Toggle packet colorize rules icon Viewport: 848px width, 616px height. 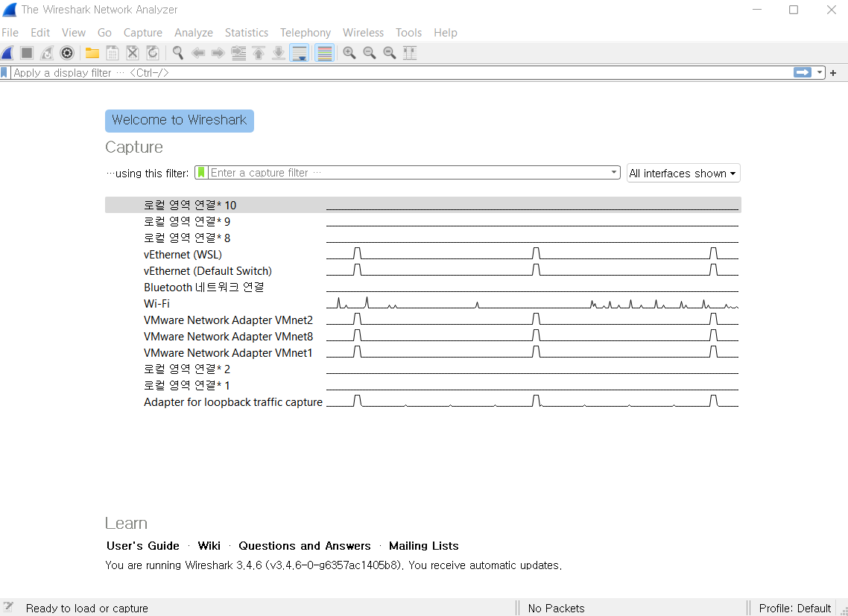[324, 53]
